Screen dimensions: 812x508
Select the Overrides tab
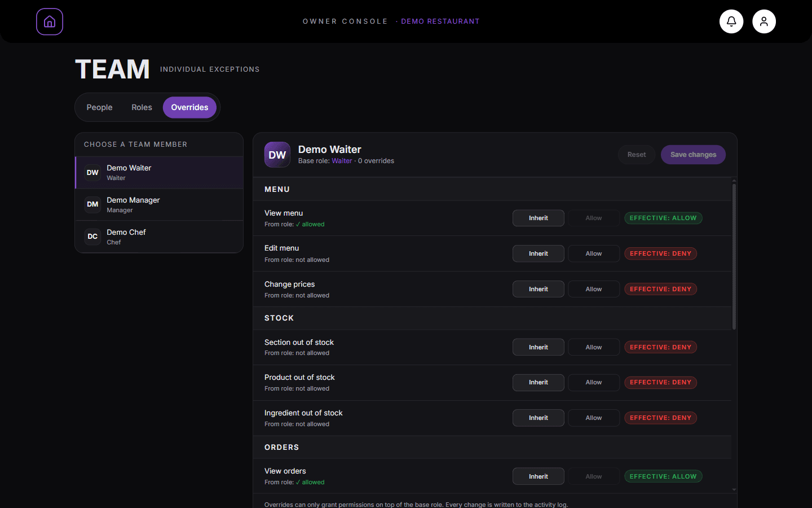[189, 107]
